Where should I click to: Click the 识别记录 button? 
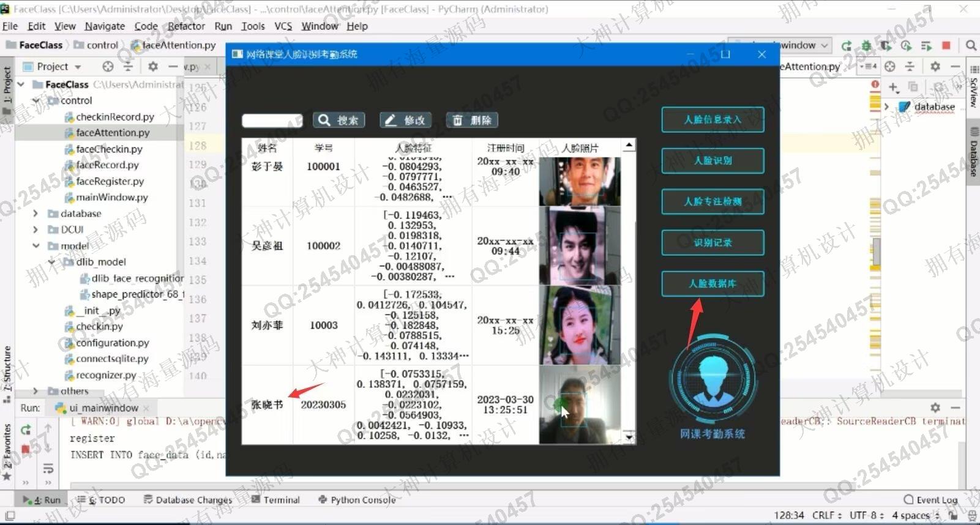[713, 242]
